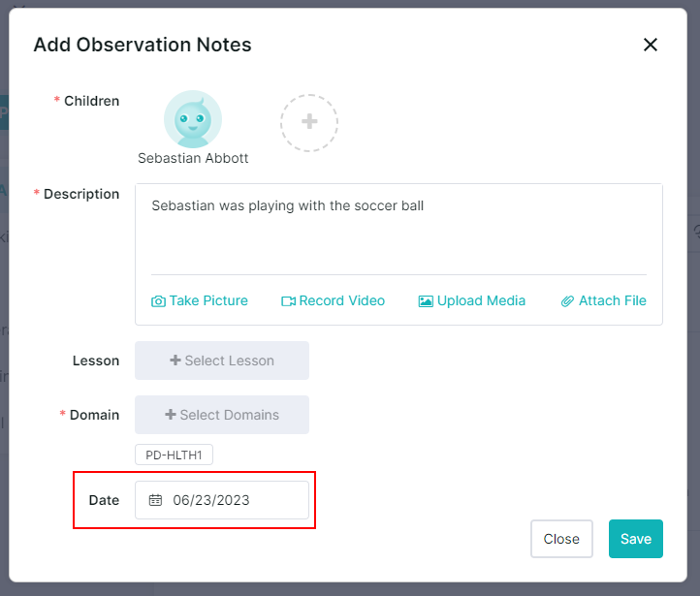The height and width of the screenshot is (596, 700).
Task: Open the date picker showing 06/23/2023
Action: pos(222,500)
